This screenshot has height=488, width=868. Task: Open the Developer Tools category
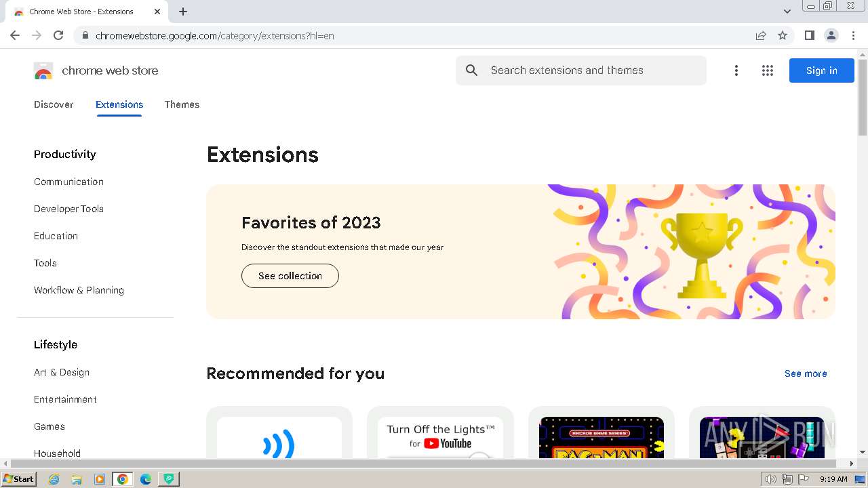tap(68, 209)
